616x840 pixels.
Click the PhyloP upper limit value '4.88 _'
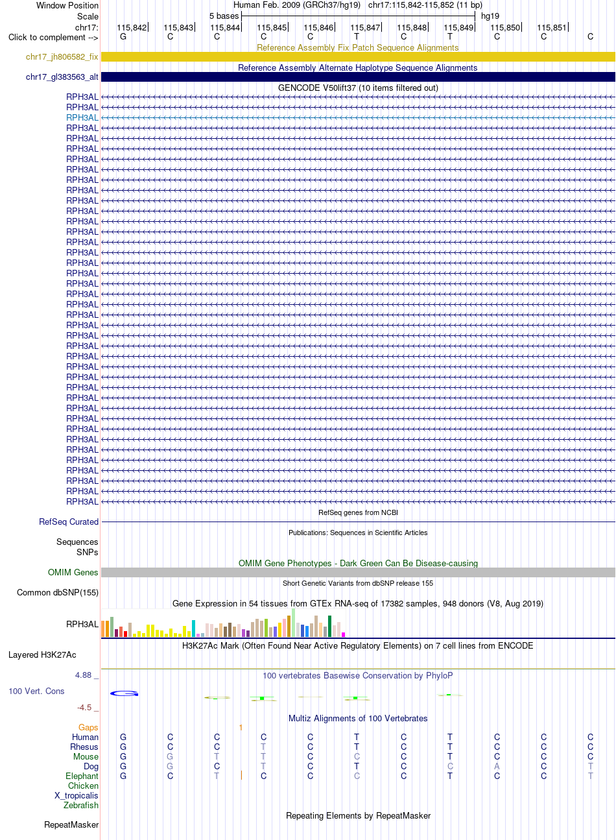(x=87, y=675)
